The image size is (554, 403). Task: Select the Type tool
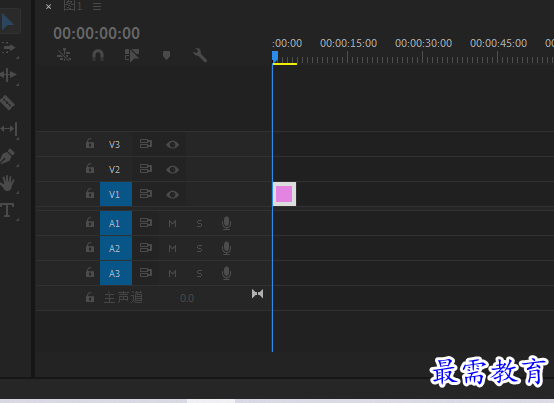(x=8, y=210)
